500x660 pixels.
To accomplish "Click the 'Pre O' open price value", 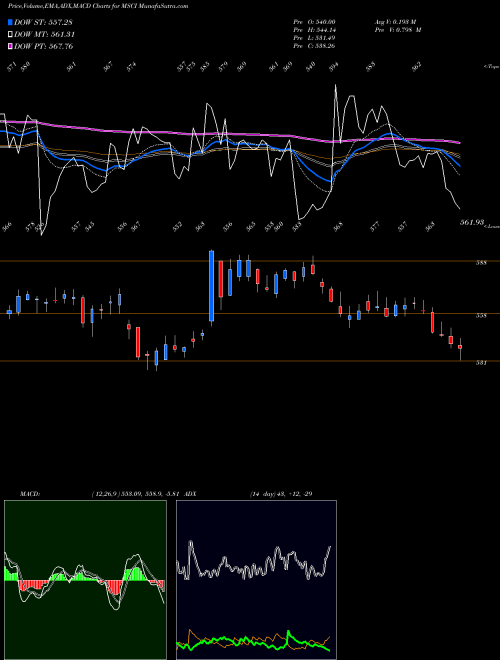I will [324, 22].
